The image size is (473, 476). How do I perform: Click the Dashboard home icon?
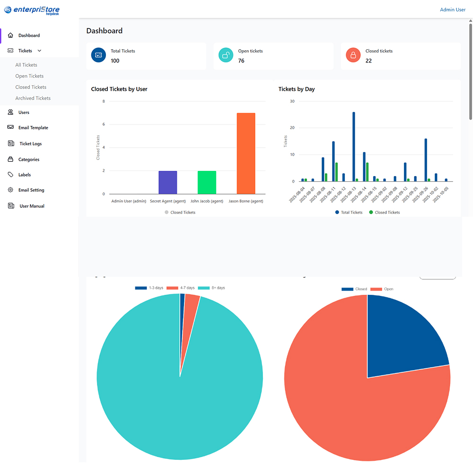point(10,35)
